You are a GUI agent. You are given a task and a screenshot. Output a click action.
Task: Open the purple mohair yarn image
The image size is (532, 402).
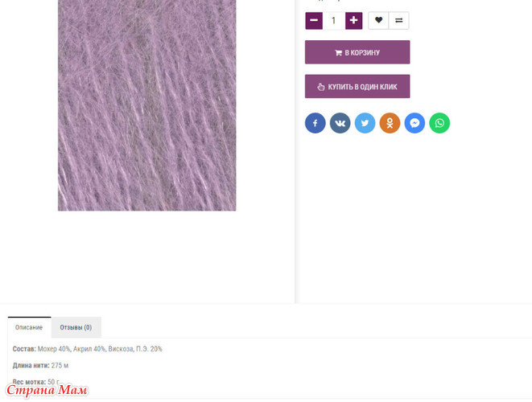click(x=147, y=105)
